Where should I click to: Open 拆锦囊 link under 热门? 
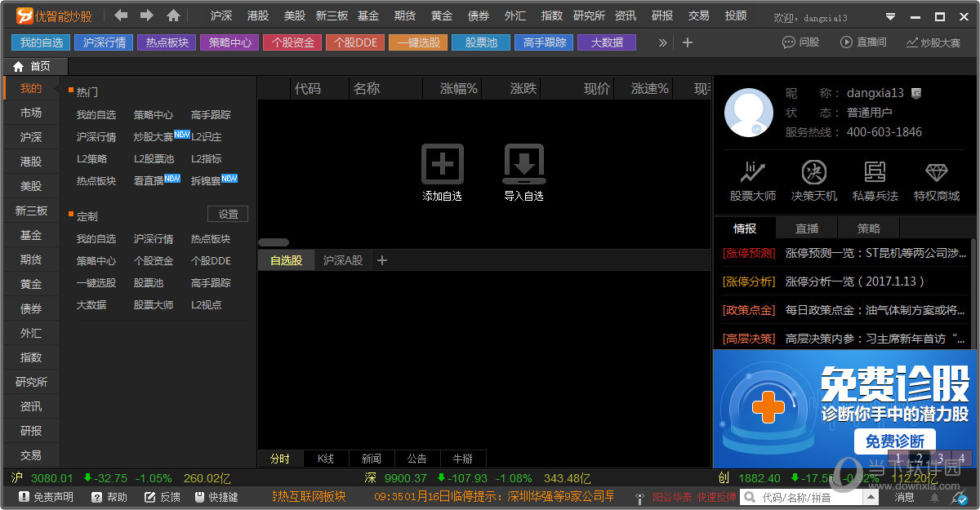[206, 181]
